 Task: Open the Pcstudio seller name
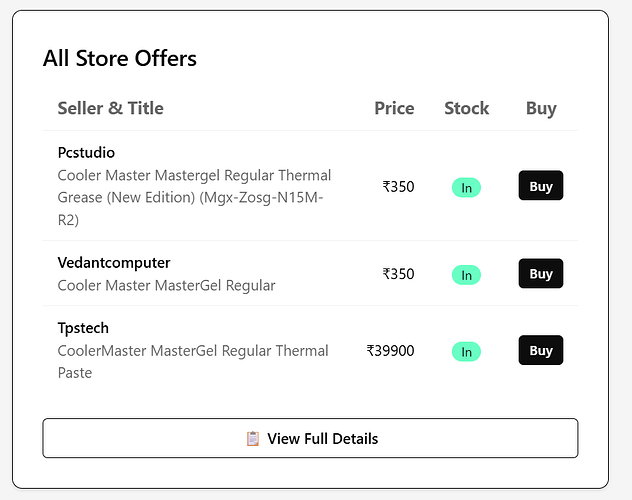[x=86, y=153]
